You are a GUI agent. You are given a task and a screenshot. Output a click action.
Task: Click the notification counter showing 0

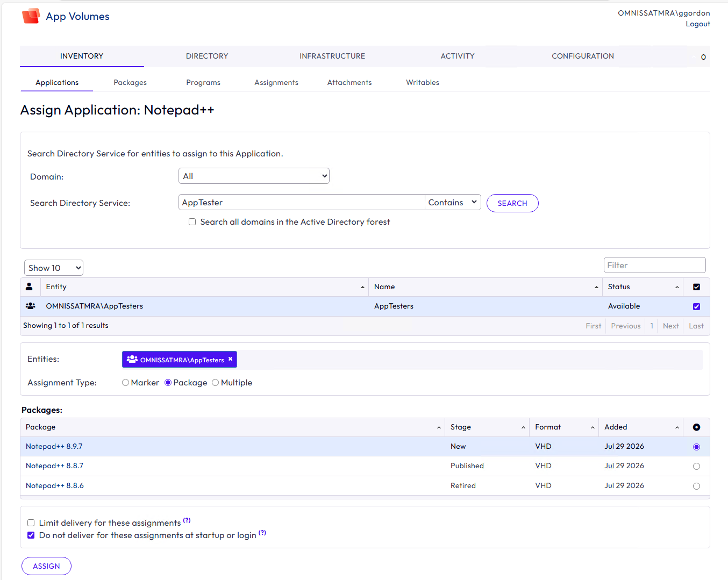[703, 57]
